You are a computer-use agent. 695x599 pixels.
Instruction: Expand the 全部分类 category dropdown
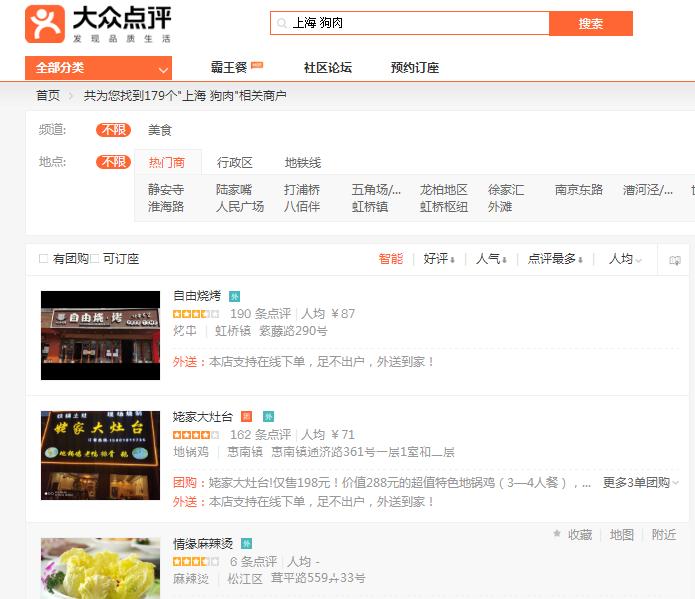pos(98,68)
